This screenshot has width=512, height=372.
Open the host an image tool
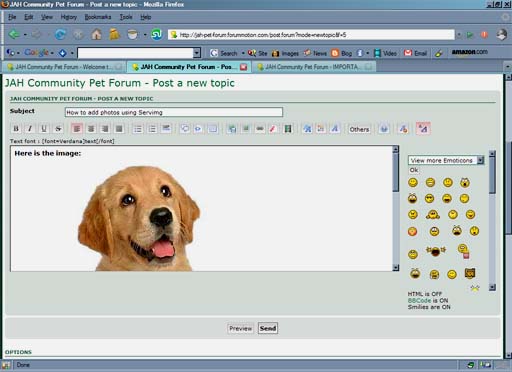pyautogui.click(x=232, y=129)
